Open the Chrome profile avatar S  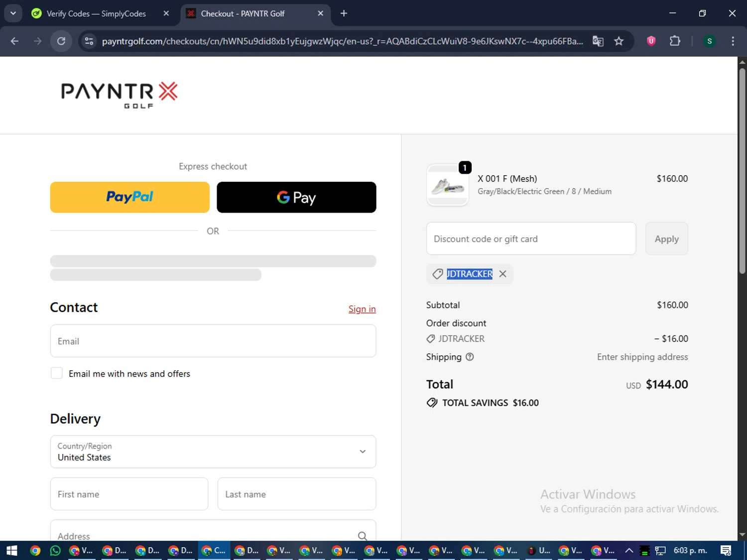(x=710, y=41)
